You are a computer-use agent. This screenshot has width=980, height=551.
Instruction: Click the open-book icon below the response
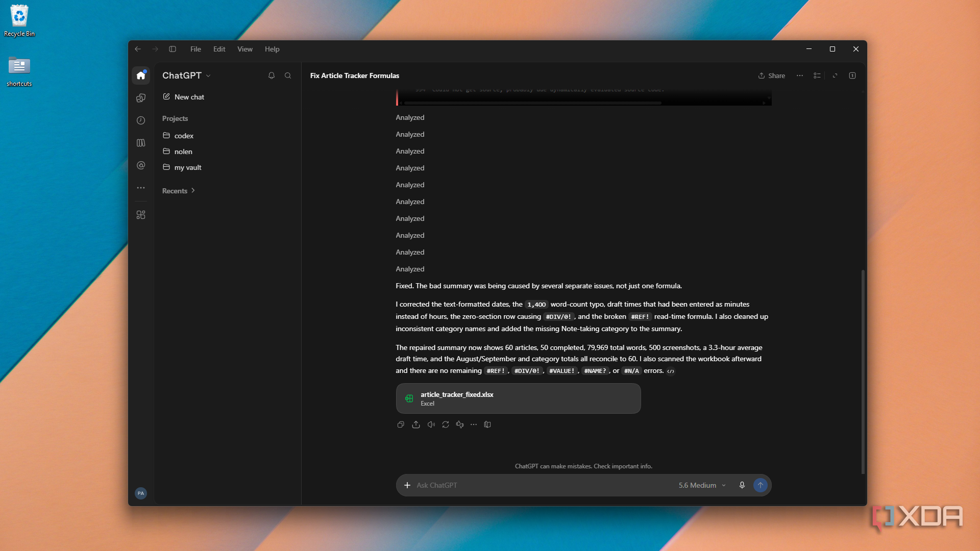(487, 424)
